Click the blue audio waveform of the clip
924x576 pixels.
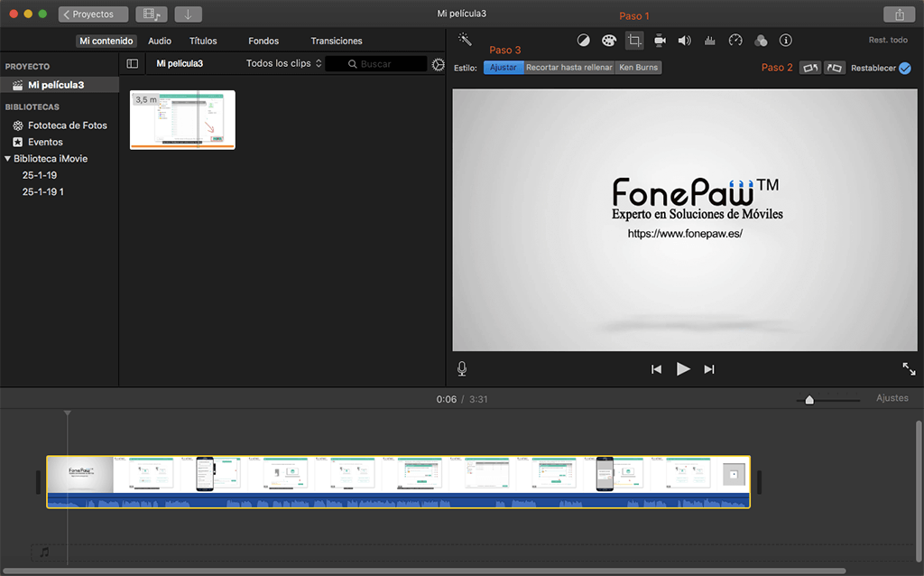(x=398, y=500)
